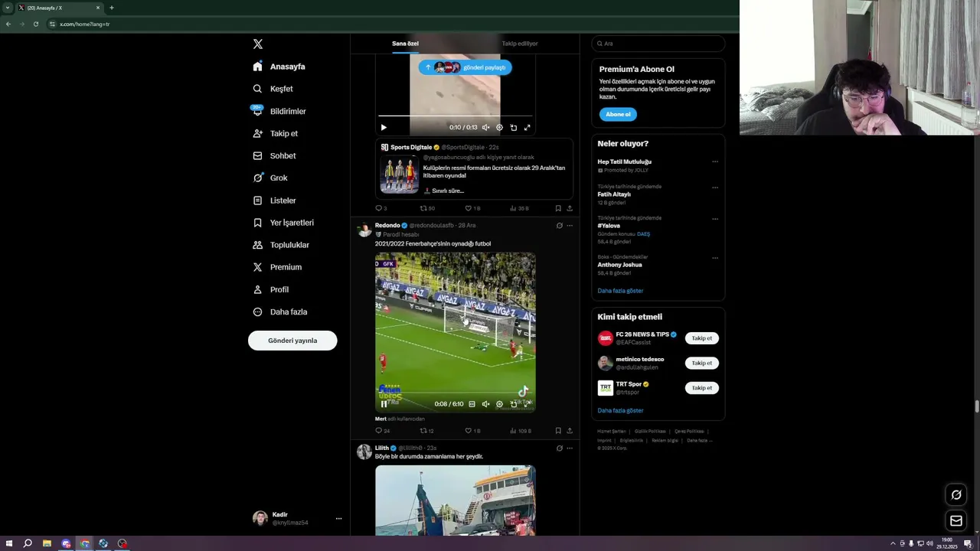This screenshot has width=980, height=551.
Task: Repost the post with 50 reposts
Action: pyautogui.click(x=427, y=208)
